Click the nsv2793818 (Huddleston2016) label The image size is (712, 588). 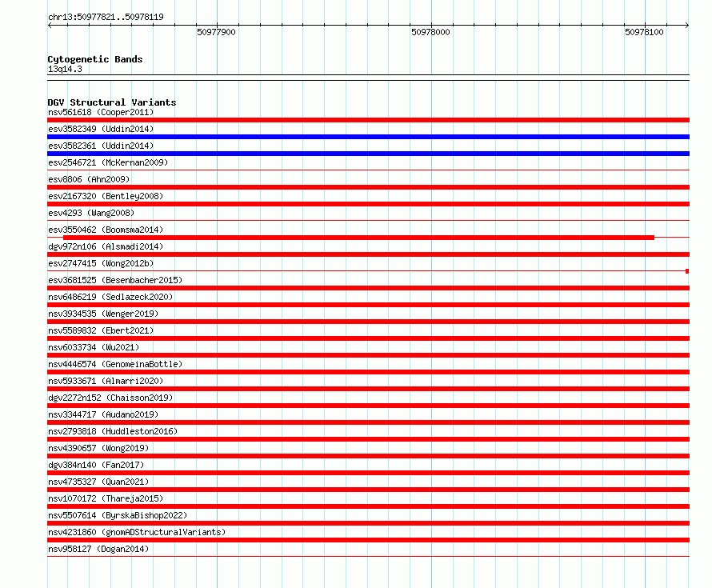click(113, 431)
